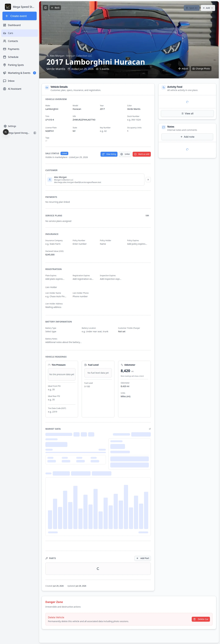Delete Car in Danger Zone
The image size is (220, 644).
201,619
